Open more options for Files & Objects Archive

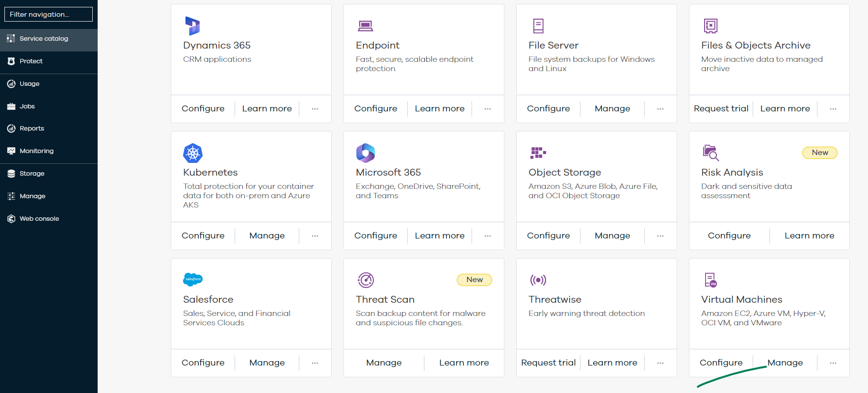(833, 109)
